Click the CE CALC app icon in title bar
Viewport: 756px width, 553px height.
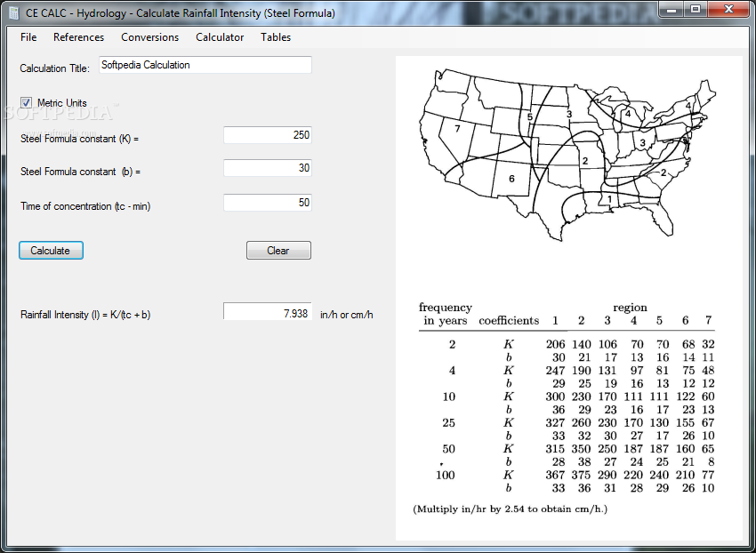click(x=13, y=13)
